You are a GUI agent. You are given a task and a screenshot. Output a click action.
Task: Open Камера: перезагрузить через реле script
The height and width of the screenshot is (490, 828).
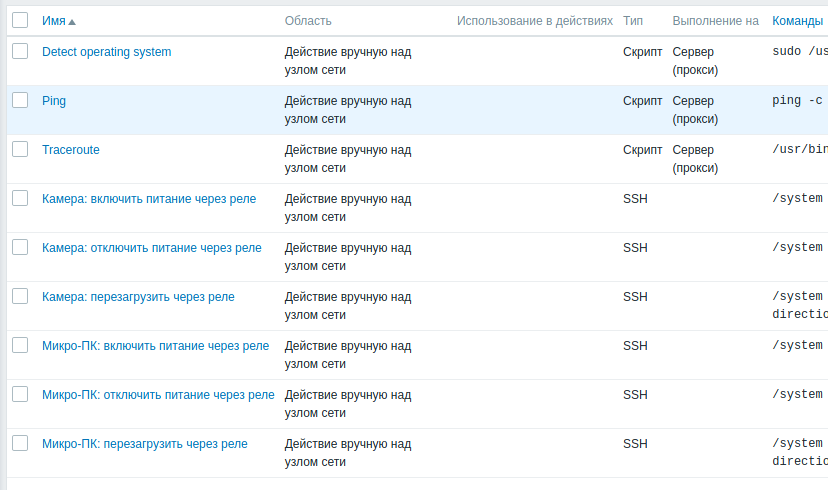coord(138,297)
